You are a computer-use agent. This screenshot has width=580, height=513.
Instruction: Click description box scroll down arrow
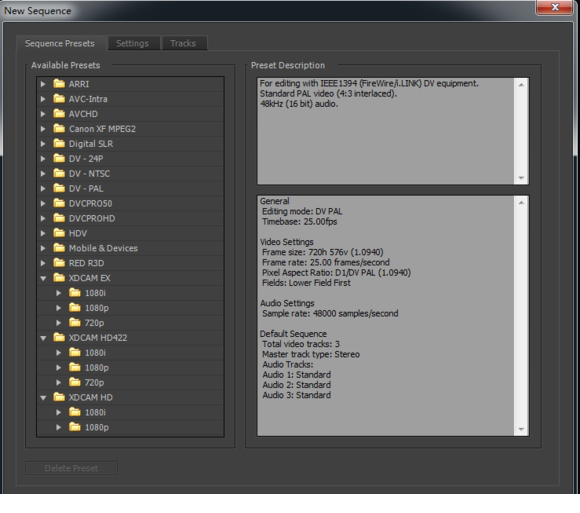click(521, 178)
